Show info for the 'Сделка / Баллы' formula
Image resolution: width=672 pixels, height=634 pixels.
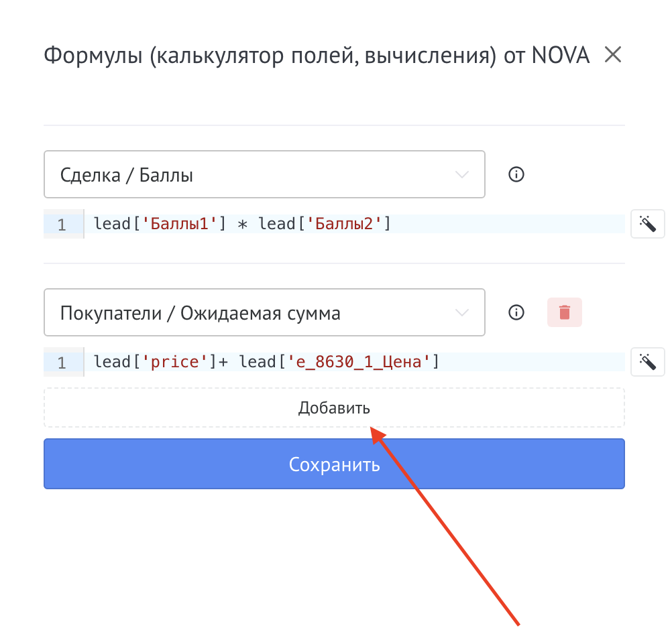(x=516, y=175)
